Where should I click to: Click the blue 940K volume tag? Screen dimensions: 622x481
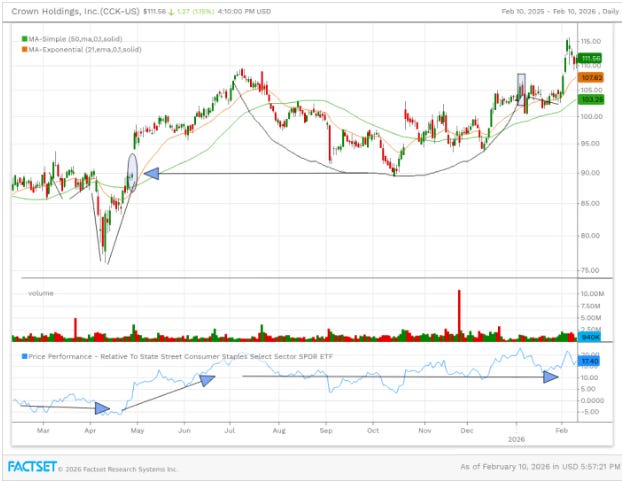(x=590, y=337)
